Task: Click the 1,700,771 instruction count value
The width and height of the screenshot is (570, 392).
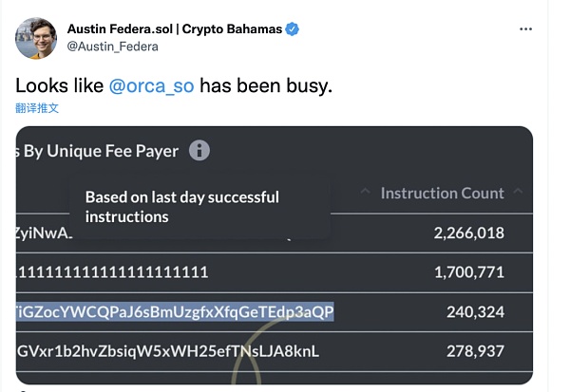Action: coord(469,272)
